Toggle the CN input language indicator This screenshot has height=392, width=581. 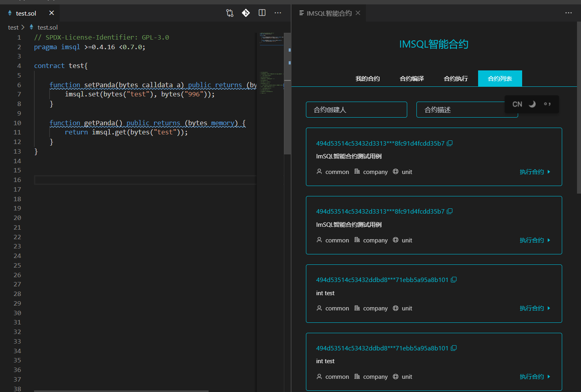click(x=517, y=104)
